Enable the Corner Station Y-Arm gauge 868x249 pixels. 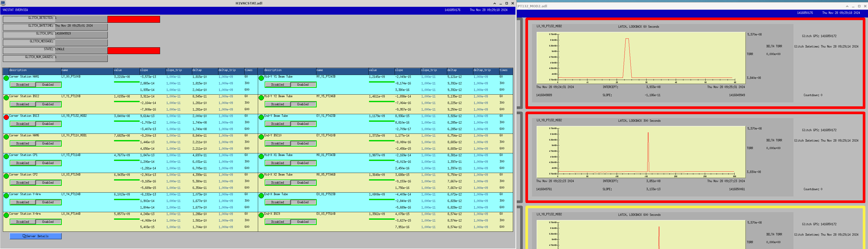point(48,202)
